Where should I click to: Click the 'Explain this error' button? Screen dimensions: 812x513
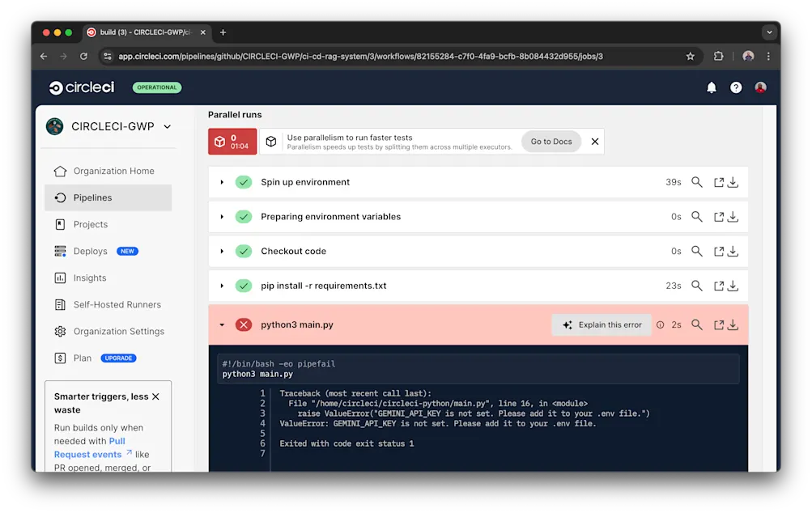pos(601,324)
